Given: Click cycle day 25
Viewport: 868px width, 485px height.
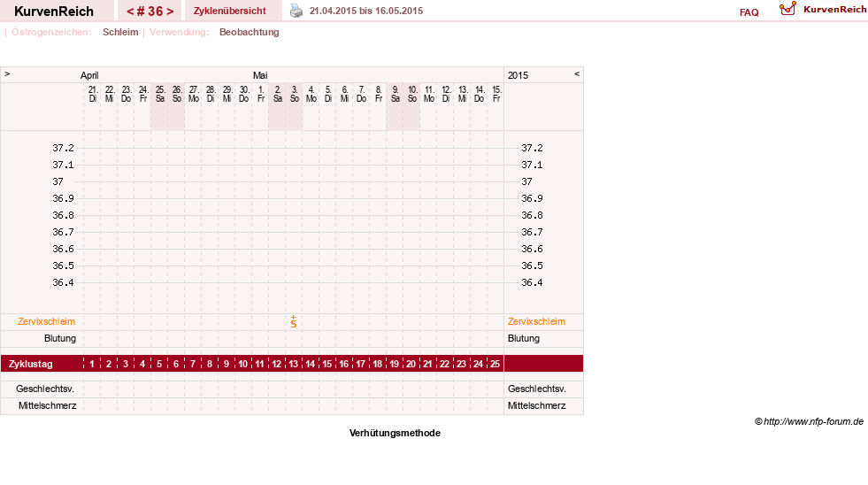Looking at the screenshot, I should (x=495, y=364).
